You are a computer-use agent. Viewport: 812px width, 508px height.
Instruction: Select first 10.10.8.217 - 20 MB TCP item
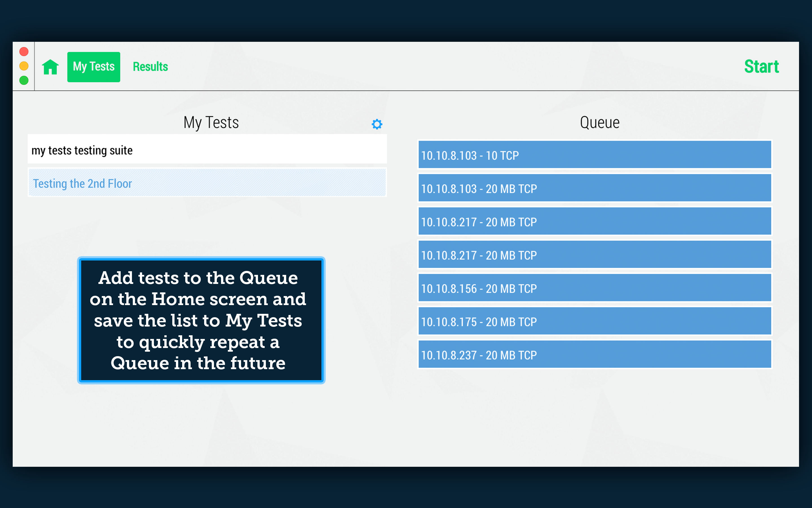click(x=595, y=221)
